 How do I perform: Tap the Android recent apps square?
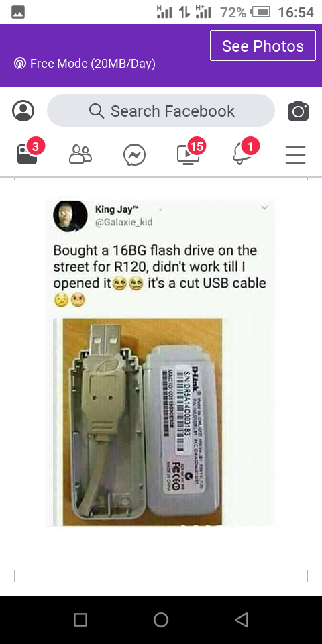coord(80,619)
